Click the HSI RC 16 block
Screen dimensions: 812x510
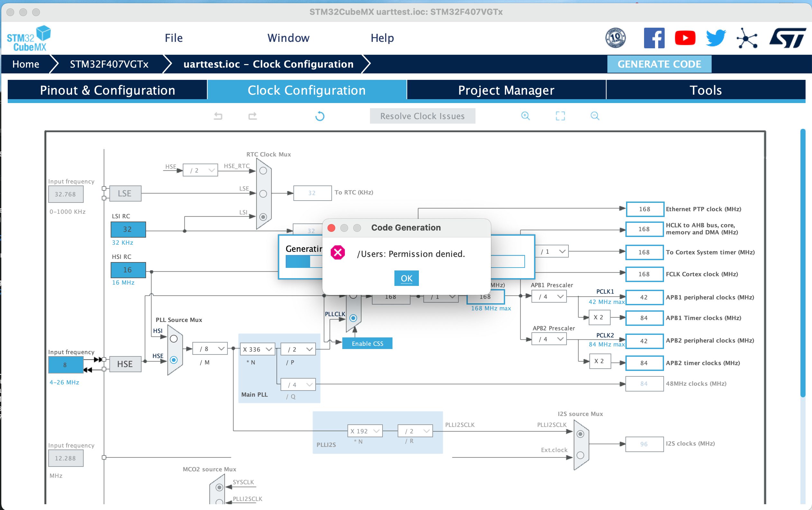pos(128,270)
